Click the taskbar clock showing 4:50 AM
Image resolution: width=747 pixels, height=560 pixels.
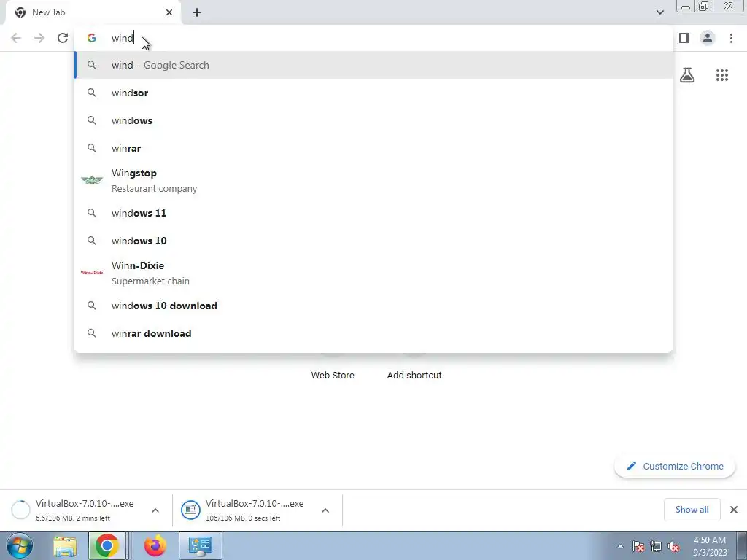710,546
